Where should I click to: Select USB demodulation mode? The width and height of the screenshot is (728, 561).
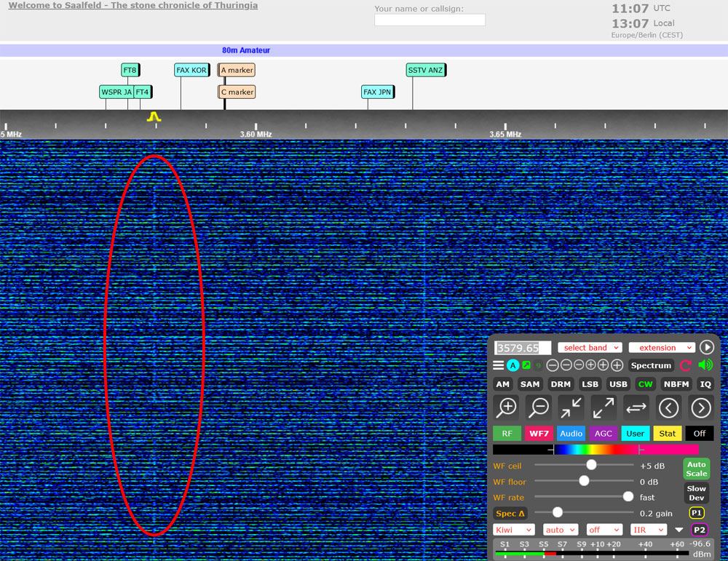[618, 384]
